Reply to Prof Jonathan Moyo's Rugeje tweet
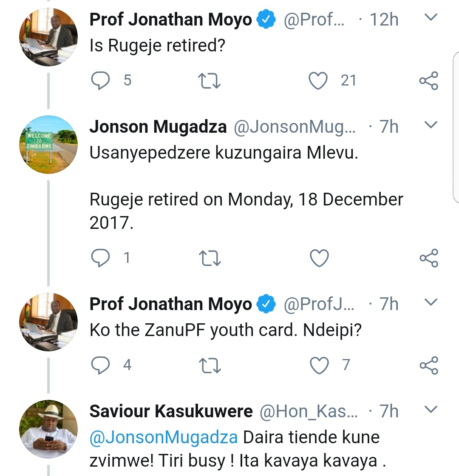459x476 pixels. pyautogui.click(x=101, y=80)
